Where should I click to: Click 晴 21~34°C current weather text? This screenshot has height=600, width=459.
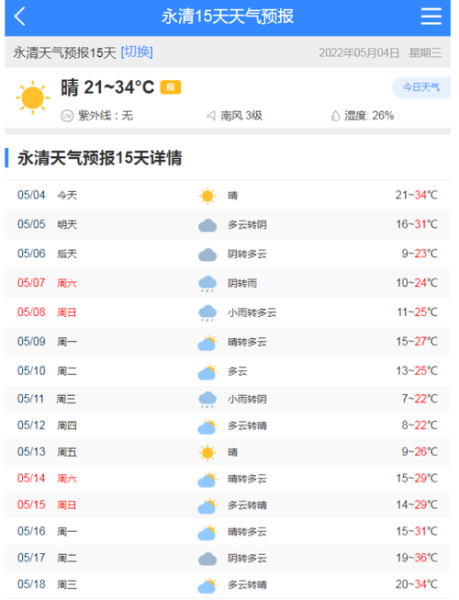click(x=107, y=88)
